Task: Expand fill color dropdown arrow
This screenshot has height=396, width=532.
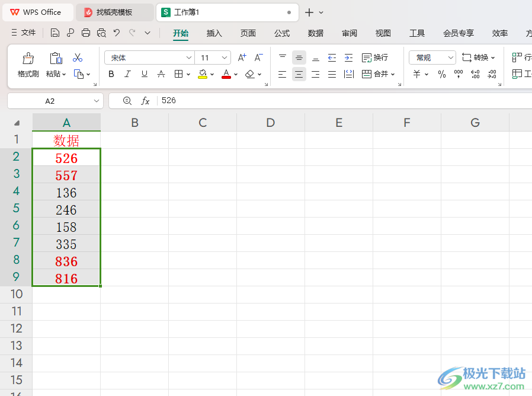Action: 212,74
